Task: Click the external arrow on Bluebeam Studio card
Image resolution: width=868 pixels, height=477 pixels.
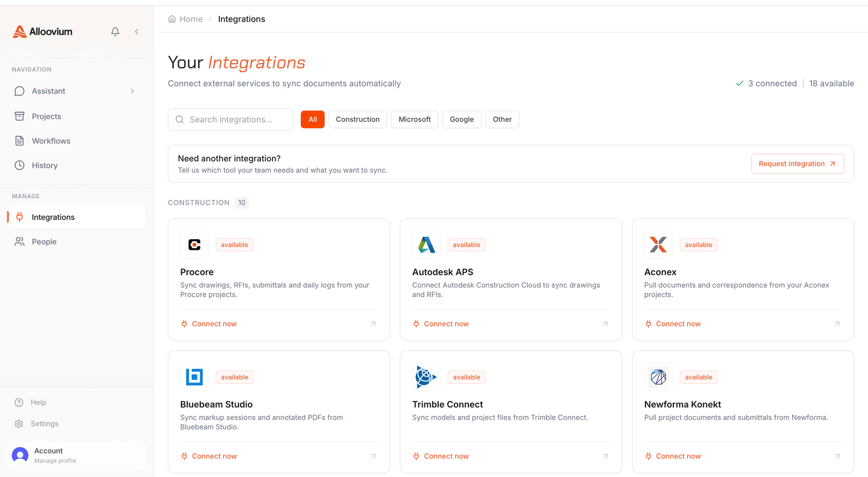Action: tap(373, 456)
